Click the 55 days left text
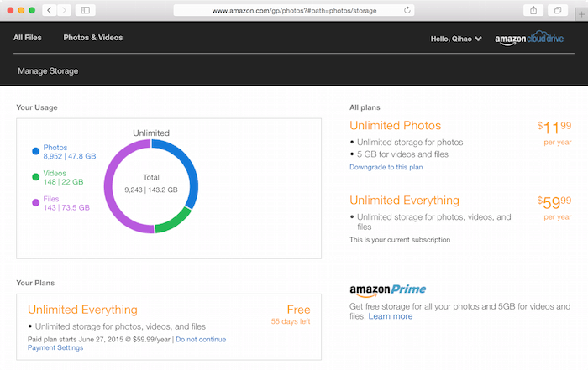The width and height of the screenshot is (588, 370). point(291,321)
